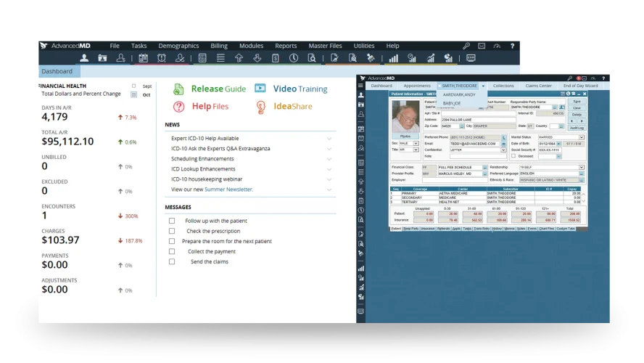644x363 pixels.
Task: Check 'Follow up with the patient' message
Action: (x=172, y=221)
